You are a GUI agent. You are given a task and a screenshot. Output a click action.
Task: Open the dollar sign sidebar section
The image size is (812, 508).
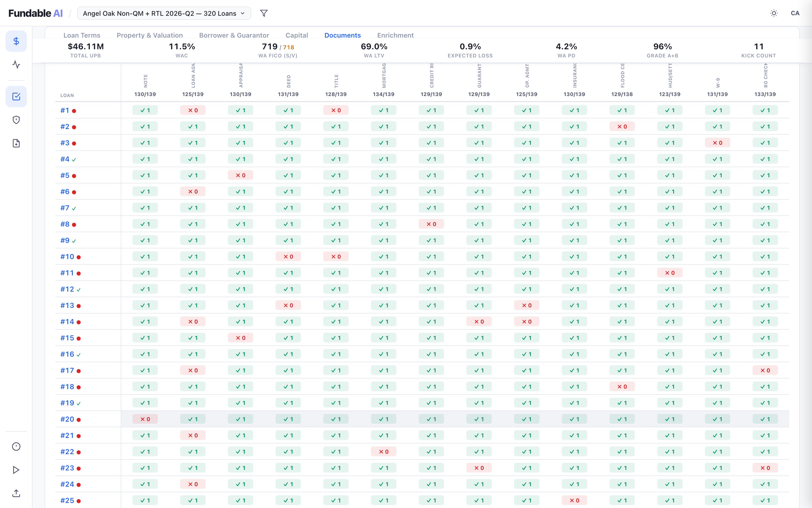pos(16,41)
